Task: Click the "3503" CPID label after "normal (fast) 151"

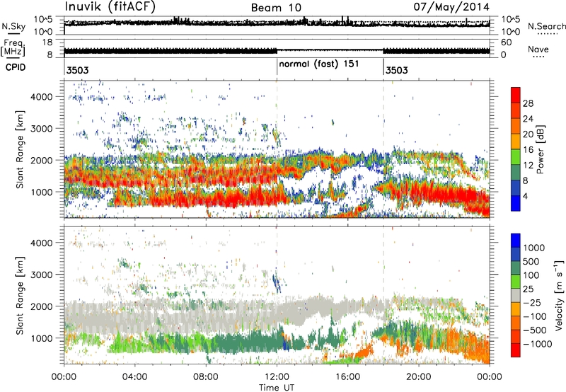Action: (x=397, y=70)
